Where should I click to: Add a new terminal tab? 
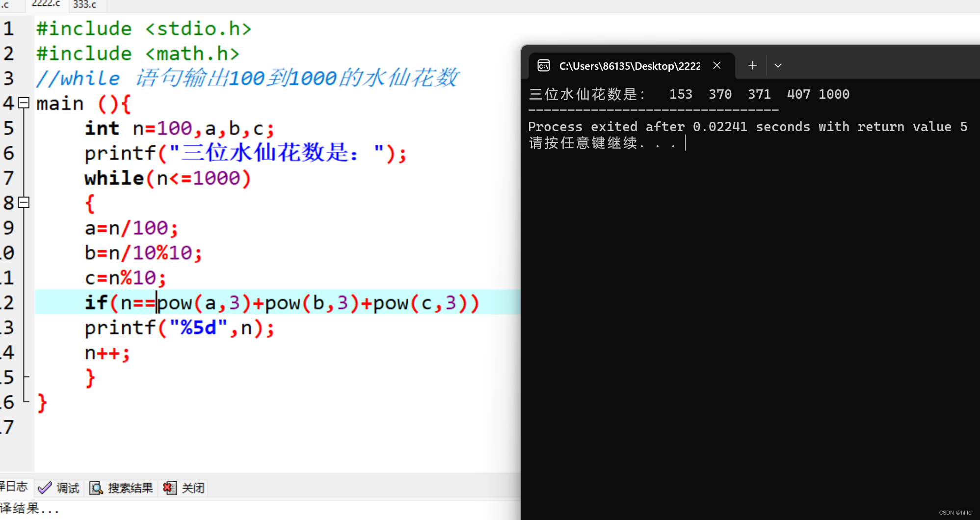tap(752, 65)
